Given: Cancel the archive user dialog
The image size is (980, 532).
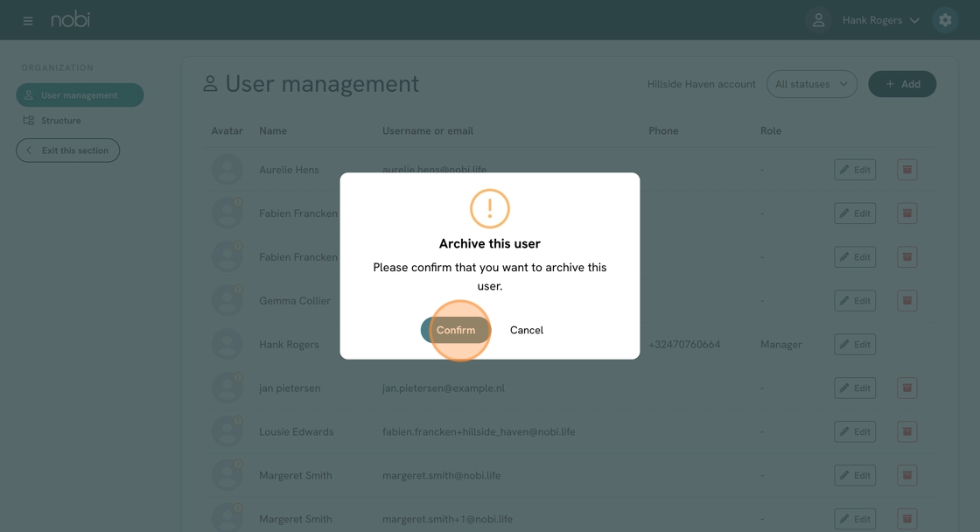Looking at the screenshot, I should [x=526, y=330].
